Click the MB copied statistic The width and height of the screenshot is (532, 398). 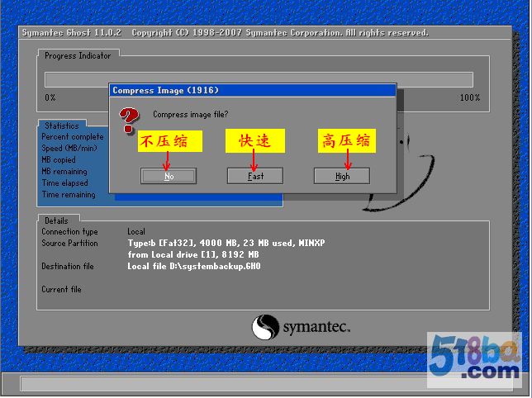pos(59,159)
